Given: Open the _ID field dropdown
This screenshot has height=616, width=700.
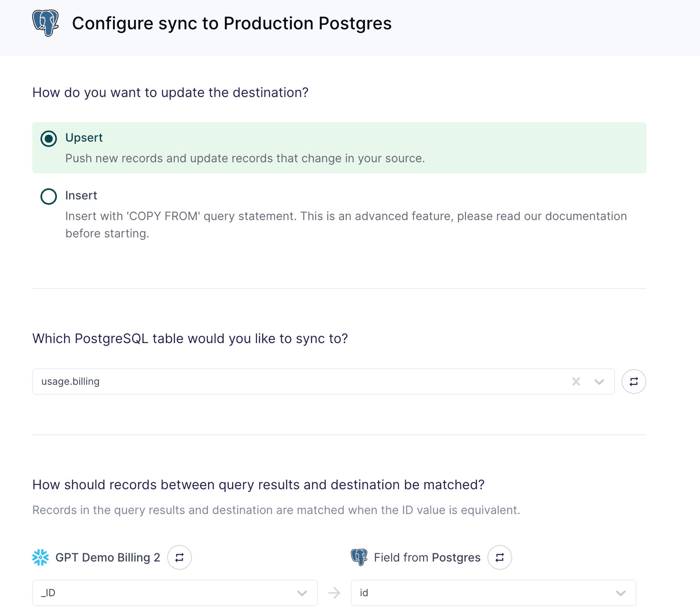Looking at the screenshot, I should (302, 592).
